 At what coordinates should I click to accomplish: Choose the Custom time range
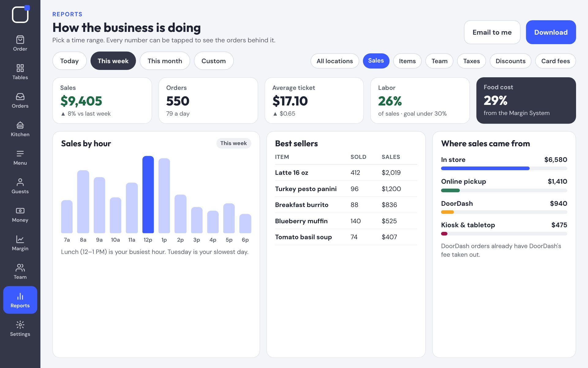coord(213,61)
